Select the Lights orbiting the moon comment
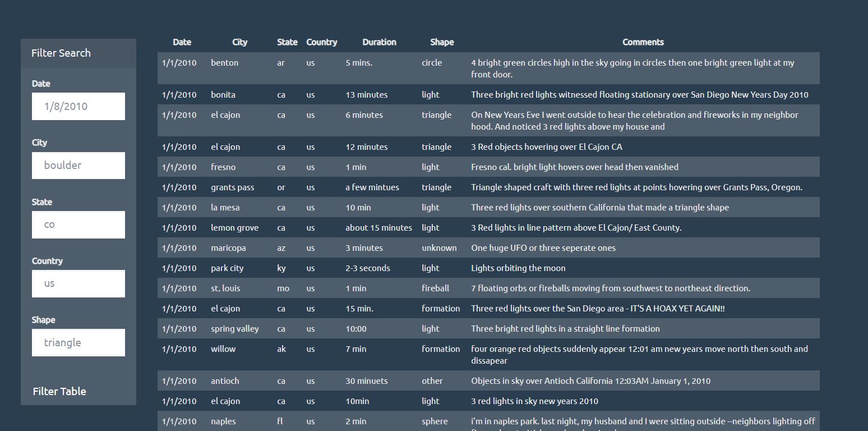This screenshot has width=868, height=431. click(x=518, y=268)
